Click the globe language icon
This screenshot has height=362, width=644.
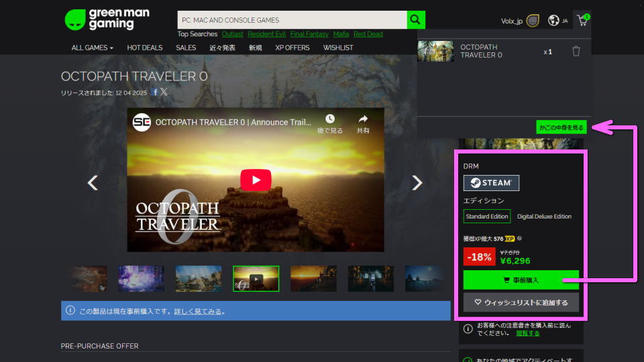pos(553,21)
